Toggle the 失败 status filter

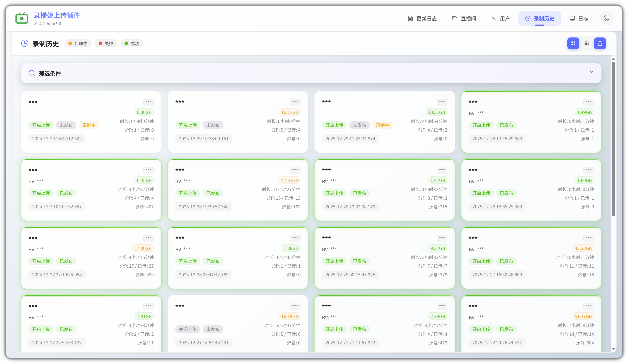[x=106, y=44]
